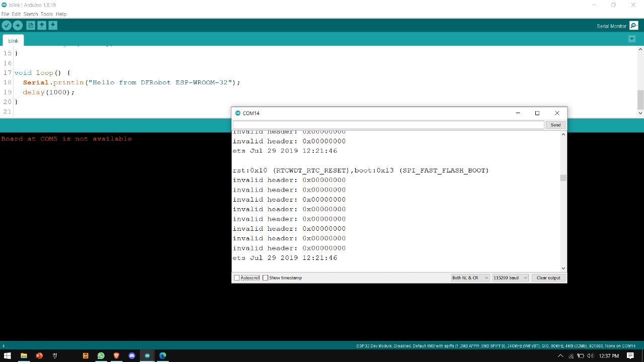Open the tab options dropdown arrow

[x=632, y=39]
